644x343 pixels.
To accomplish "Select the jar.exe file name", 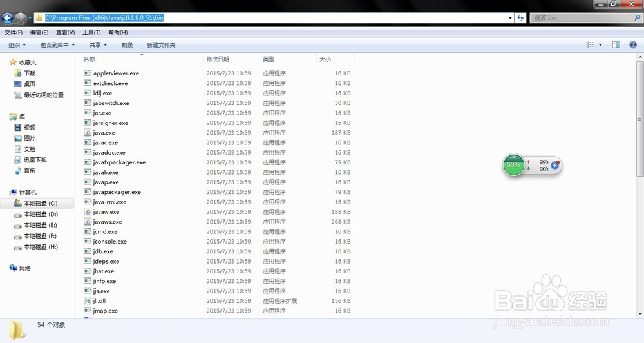I will [102, 113].
